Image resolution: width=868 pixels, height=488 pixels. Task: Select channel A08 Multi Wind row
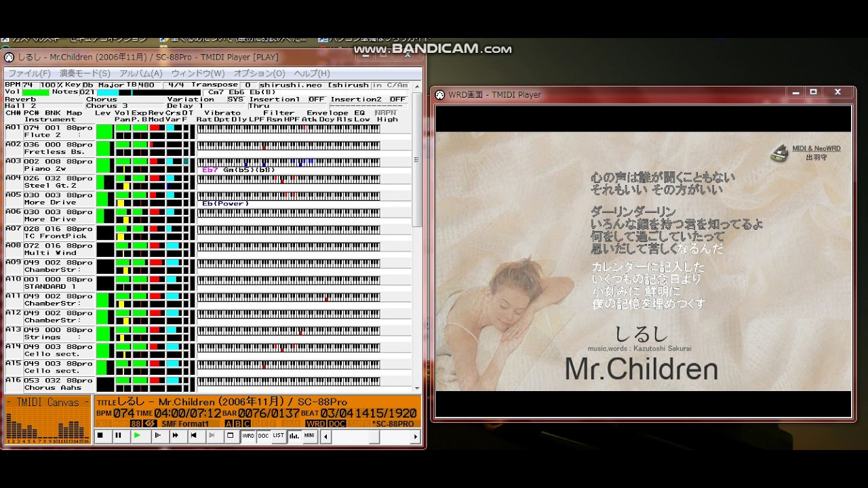[x=49, y=249]
